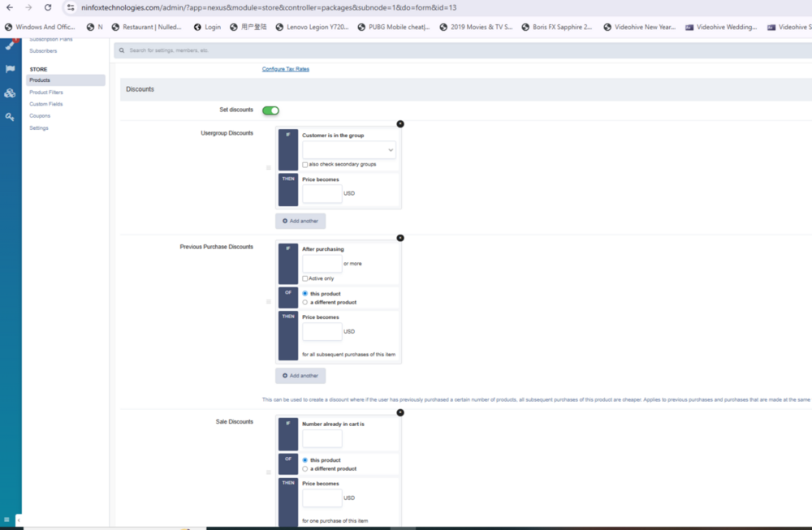Select this product under Sale Discounts
This screenshot has width=812, height=530.
tap(305, 460)
